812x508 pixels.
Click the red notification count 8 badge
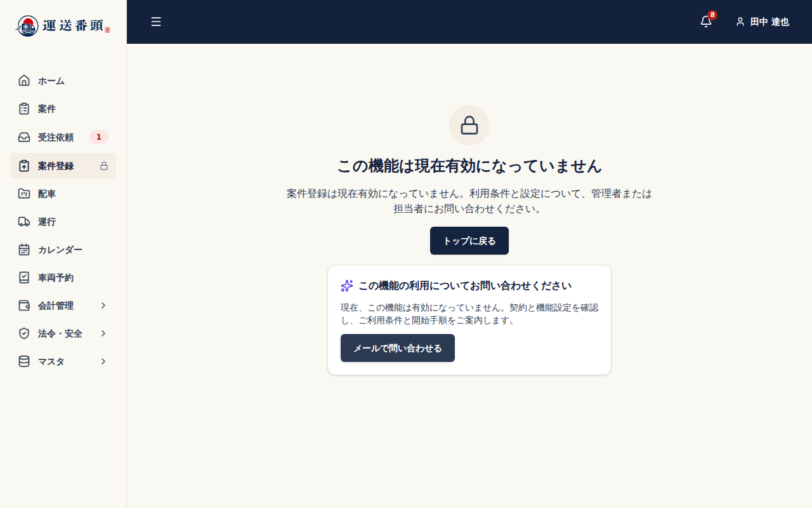pyautogui.click(x=712, y=15)
